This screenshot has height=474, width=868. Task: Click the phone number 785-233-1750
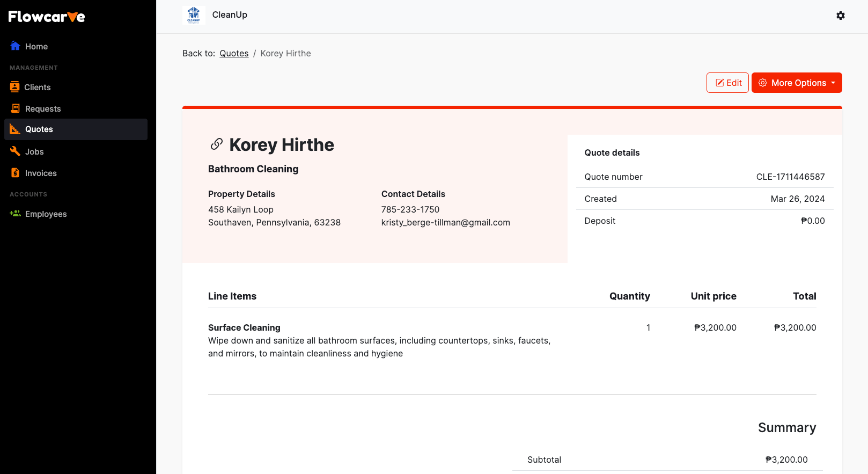[410, 209]
